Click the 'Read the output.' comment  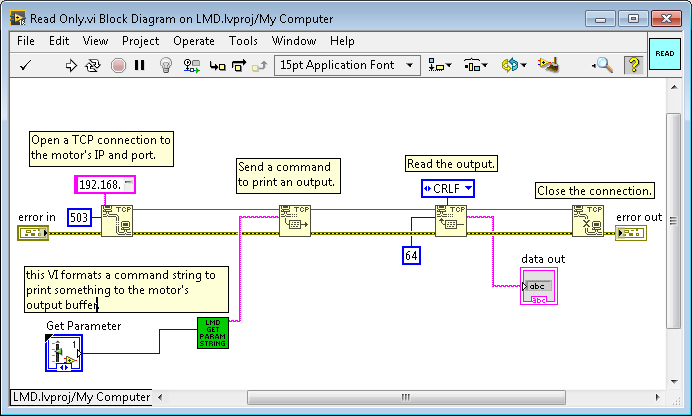coord(451,164)
